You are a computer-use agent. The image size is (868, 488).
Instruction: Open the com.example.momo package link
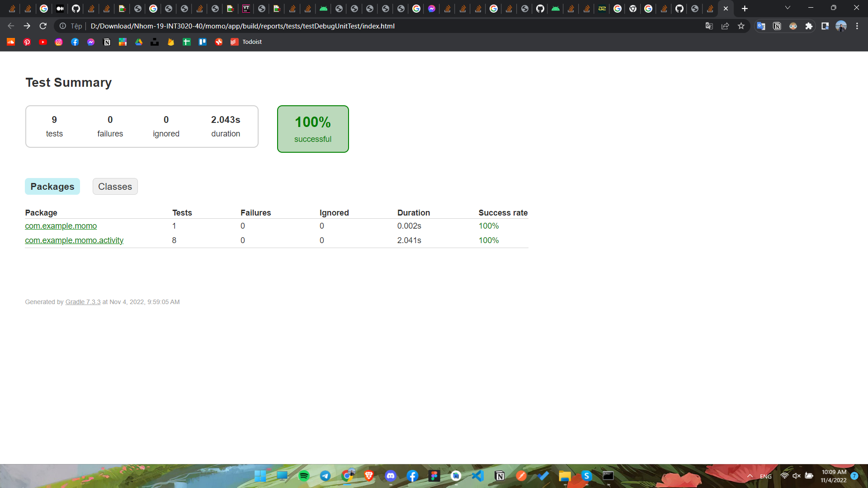click(61, 226)
